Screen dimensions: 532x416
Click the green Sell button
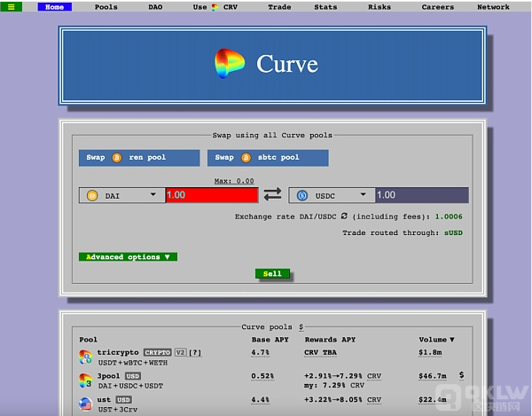tap(272, 273)
